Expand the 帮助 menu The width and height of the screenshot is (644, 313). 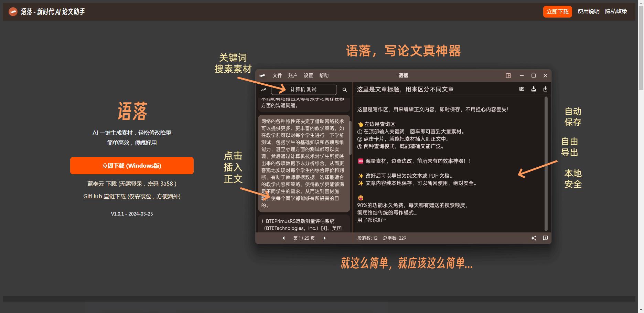click(323, 75)
